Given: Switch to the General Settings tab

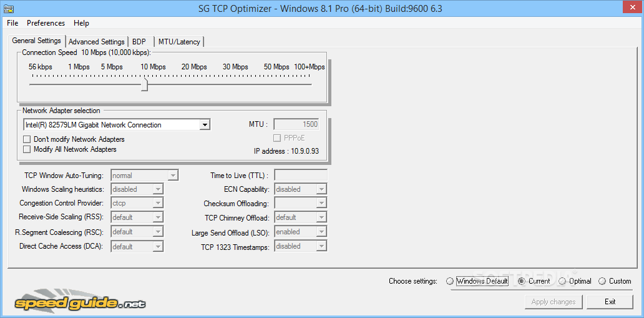Looking at the screenshot, I should point(37,41).
